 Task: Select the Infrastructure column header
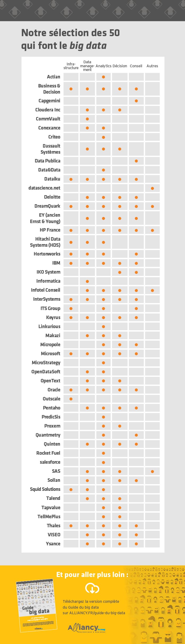(71, 66)
